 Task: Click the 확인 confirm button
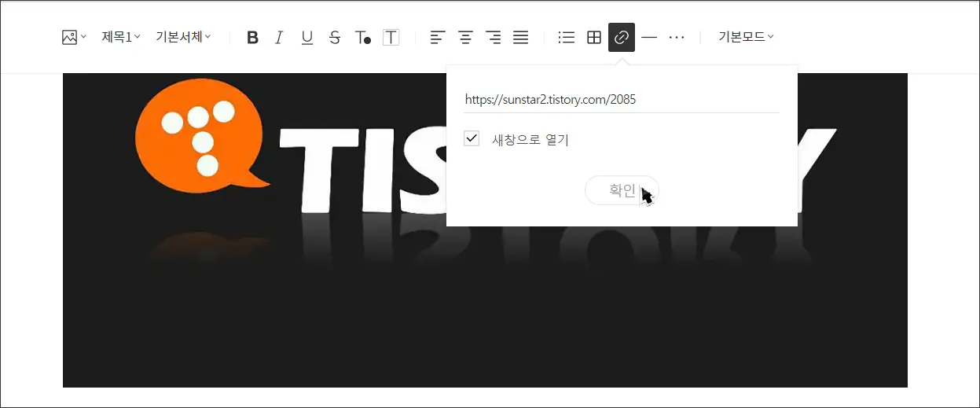coord(622,190)
